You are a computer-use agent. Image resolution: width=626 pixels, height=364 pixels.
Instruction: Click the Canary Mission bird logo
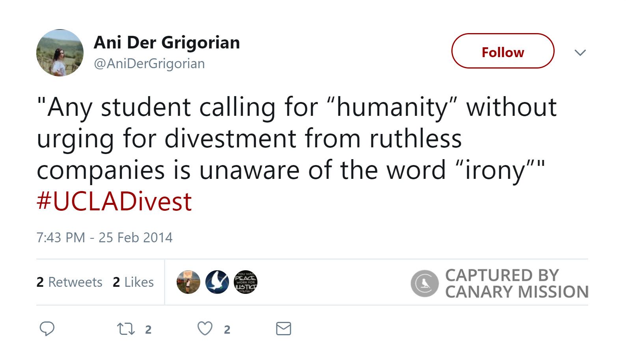[425, 283]
